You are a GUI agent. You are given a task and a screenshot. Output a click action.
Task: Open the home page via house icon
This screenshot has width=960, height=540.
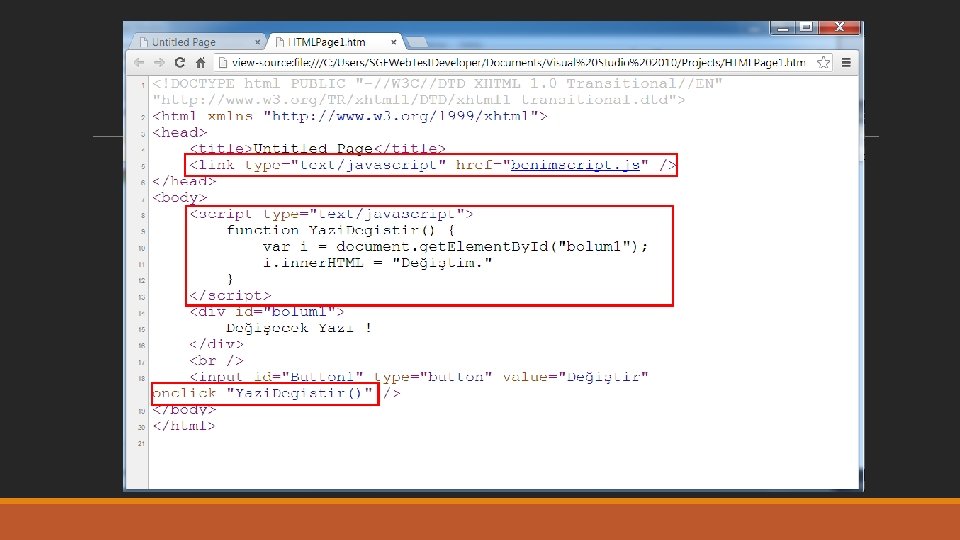[x=200, y=62]
